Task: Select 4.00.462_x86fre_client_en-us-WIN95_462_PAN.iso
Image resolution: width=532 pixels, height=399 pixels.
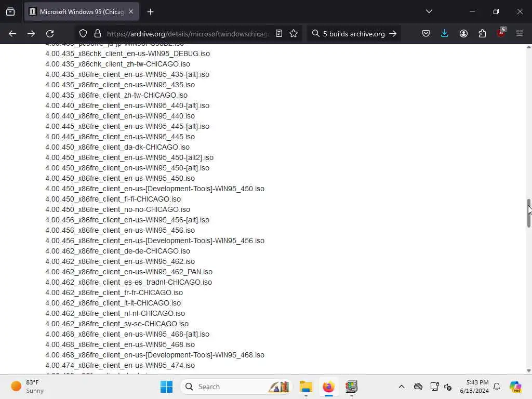Action: (129, 272)
